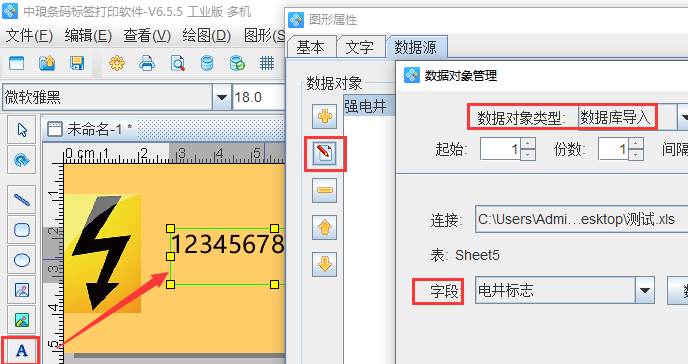Open print preview with the magnifier icon
Viewport: 688px width, 364px height.
tap(178, 64)
